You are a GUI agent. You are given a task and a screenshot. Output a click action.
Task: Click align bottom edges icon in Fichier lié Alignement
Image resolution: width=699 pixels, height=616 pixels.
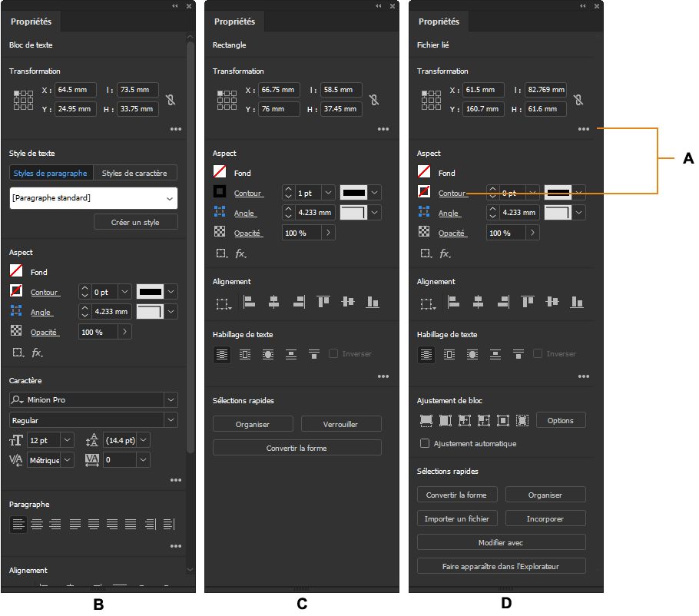click(577, 302)
